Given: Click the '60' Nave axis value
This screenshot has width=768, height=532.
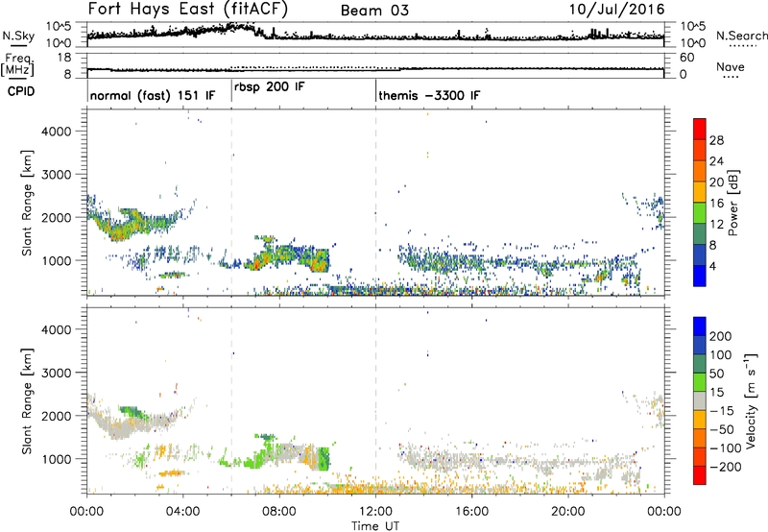Looking at the screenshot, I should point(687,58).
